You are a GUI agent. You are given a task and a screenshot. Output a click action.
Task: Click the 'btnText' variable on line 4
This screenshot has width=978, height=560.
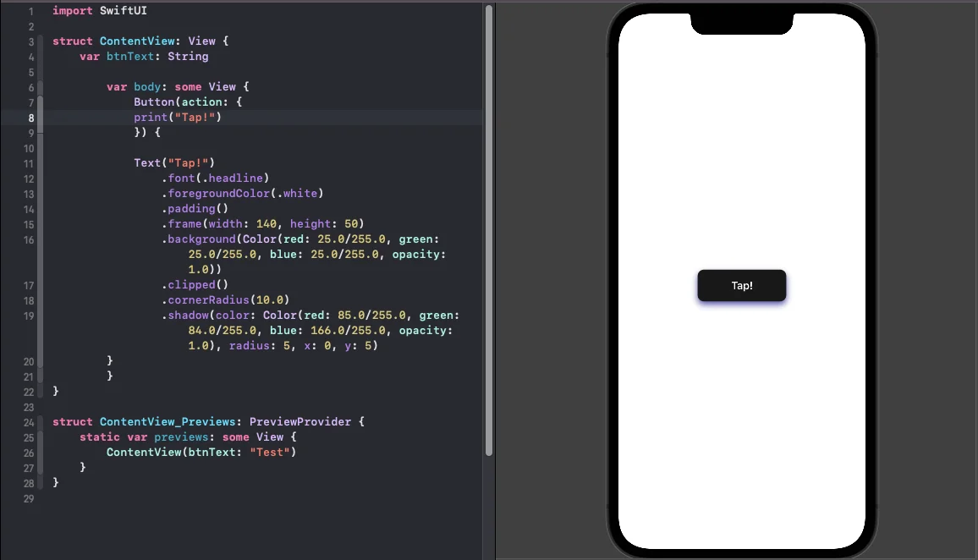[x=130, y=56]
